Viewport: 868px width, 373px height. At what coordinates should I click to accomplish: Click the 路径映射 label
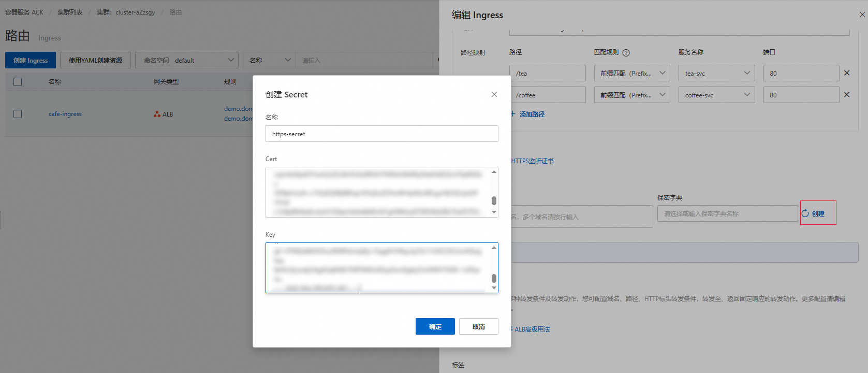click(473, 53)
